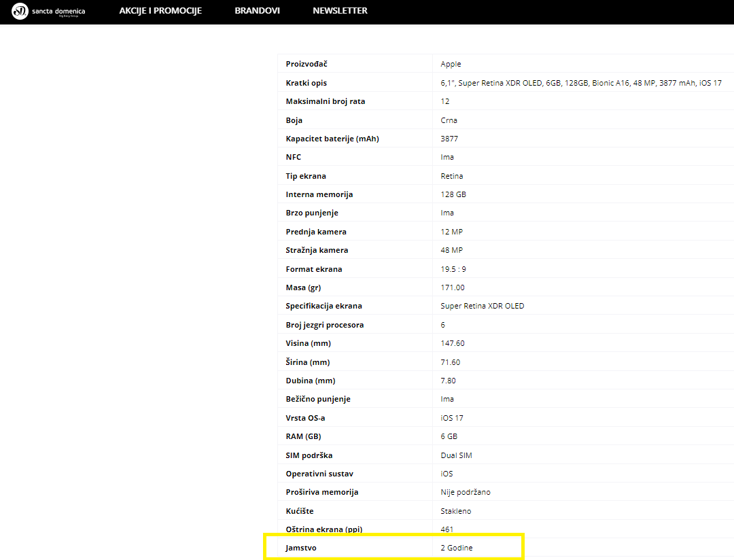Select the 'Kapacitet baterije (mAh)' label
This screenshot has height=560, width=734.
click(x=332, y=139)
